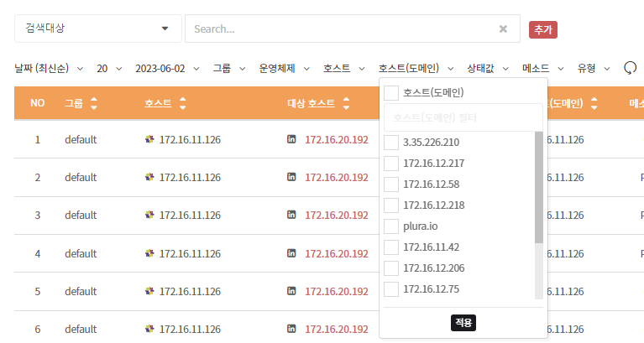Click host OS icon in row 1
644x343 pixels.
click(149, 139)
